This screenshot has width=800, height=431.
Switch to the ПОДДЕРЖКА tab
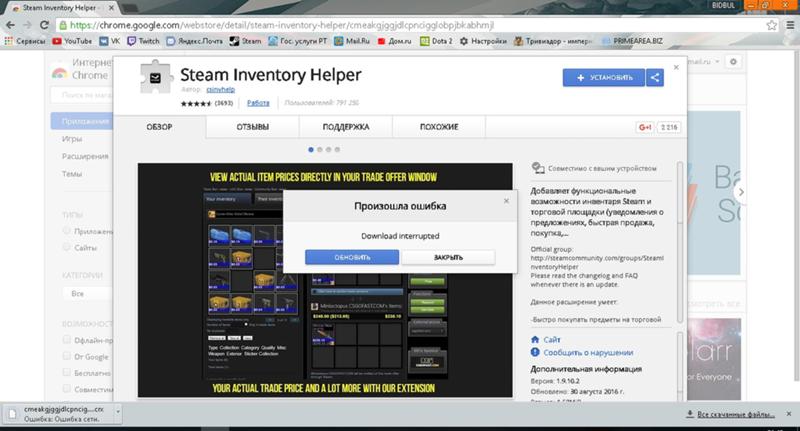[x=346, y=127]
